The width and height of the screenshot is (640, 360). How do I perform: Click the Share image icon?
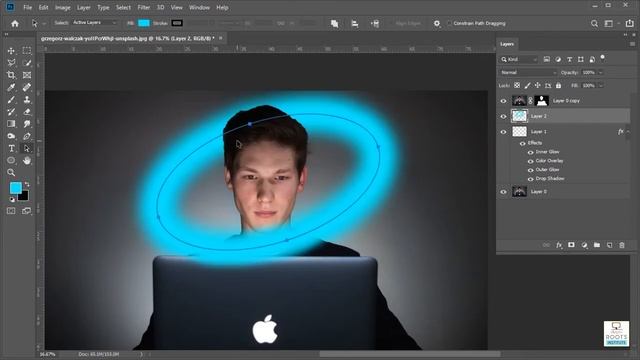(x=629, y=23)
